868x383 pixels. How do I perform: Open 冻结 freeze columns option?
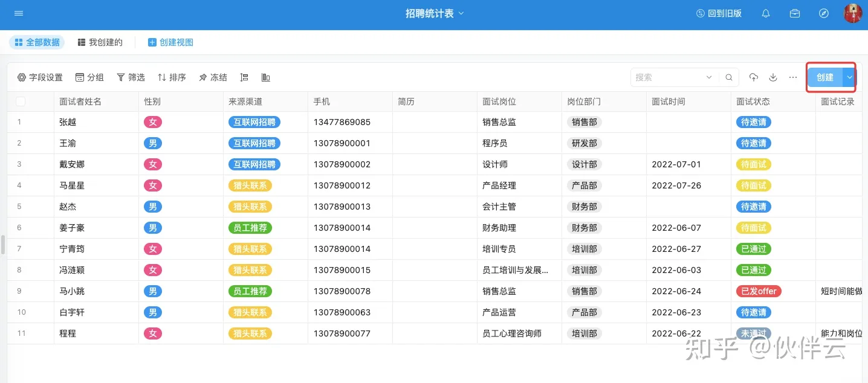[x=213, y=77]
